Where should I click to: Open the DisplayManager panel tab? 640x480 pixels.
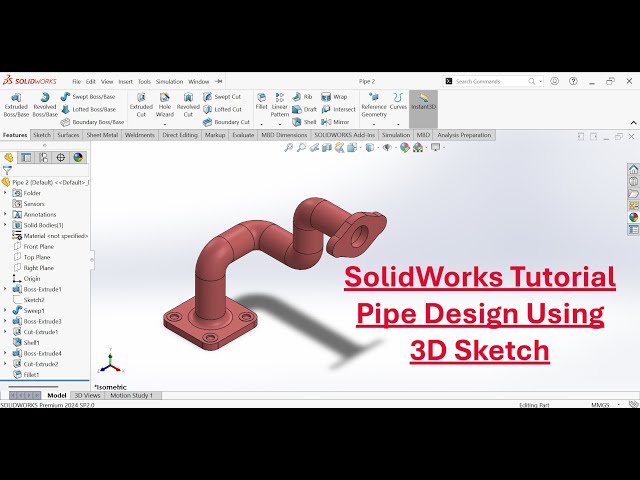[x=78, y=158]
